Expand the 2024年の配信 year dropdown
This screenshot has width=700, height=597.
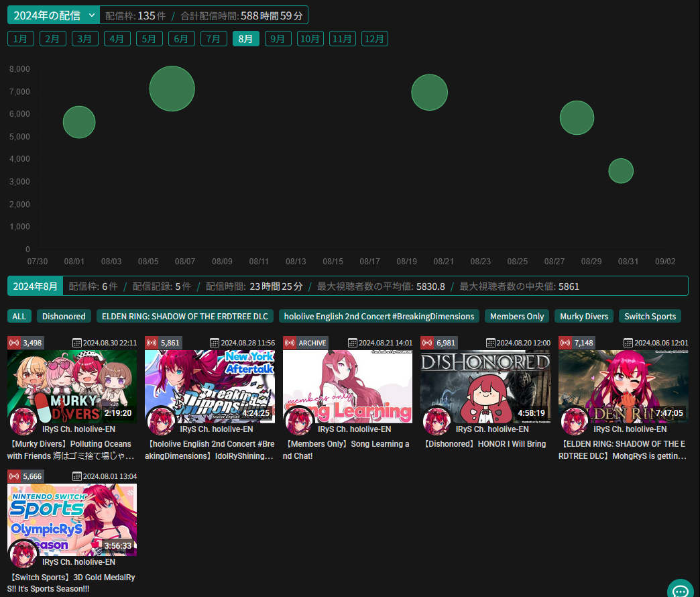click(x=54, y=15)
